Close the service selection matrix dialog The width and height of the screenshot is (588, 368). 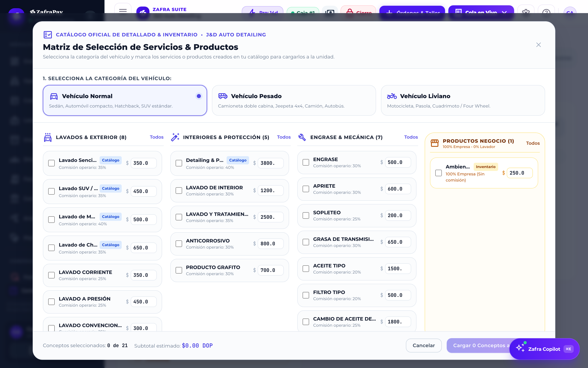click(538, 45)
